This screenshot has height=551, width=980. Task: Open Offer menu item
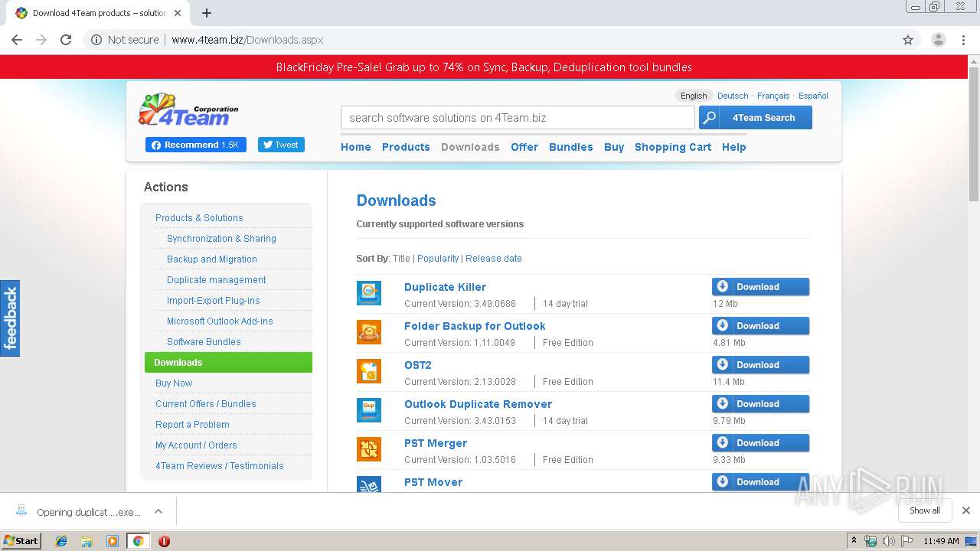[524, 147]
